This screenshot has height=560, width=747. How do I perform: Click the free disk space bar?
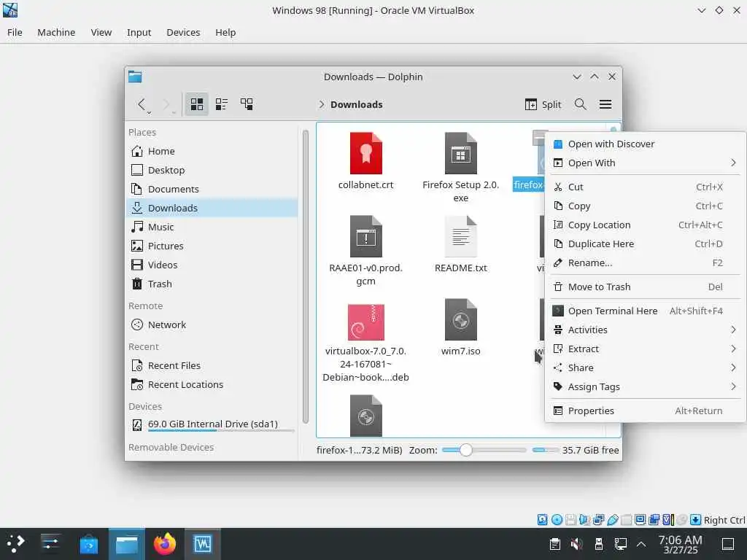click(x=545, y=450)
